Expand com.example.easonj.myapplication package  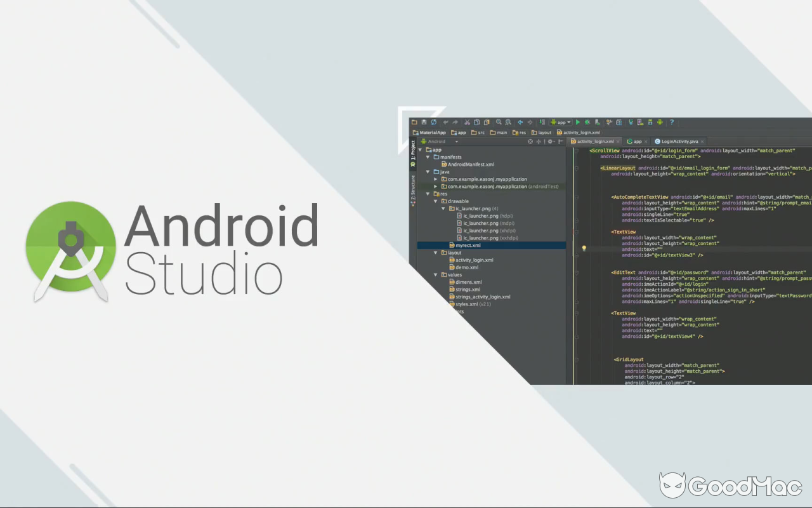435,178
